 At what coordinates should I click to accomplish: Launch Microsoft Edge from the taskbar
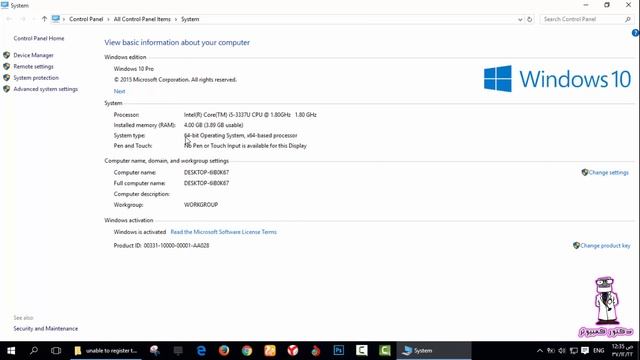coord(201,351)
